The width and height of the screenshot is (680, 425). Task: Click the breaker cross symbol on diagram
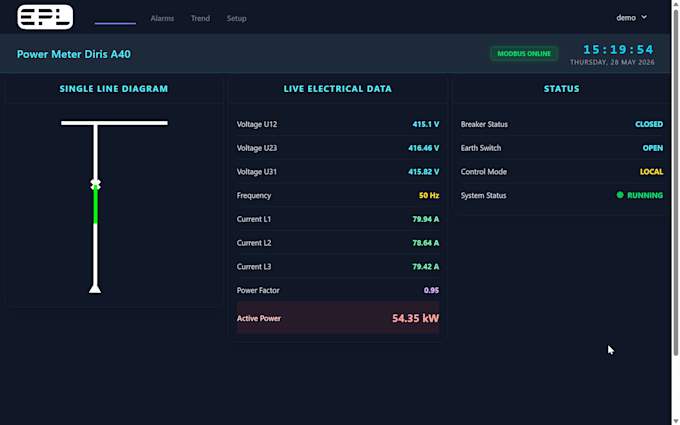point(95,184)
